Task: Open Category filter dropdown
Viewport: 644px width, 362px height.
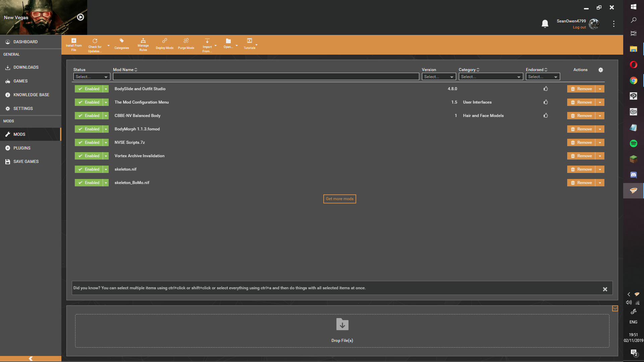Action: (x=491, y=77)
